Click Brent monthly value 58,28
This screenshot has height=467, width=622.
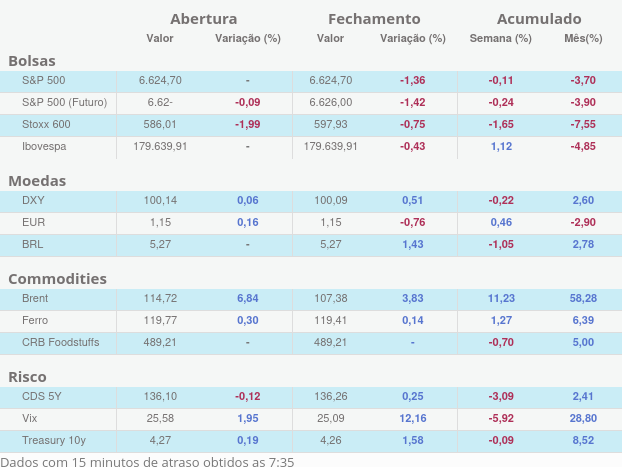coord(583,298)
